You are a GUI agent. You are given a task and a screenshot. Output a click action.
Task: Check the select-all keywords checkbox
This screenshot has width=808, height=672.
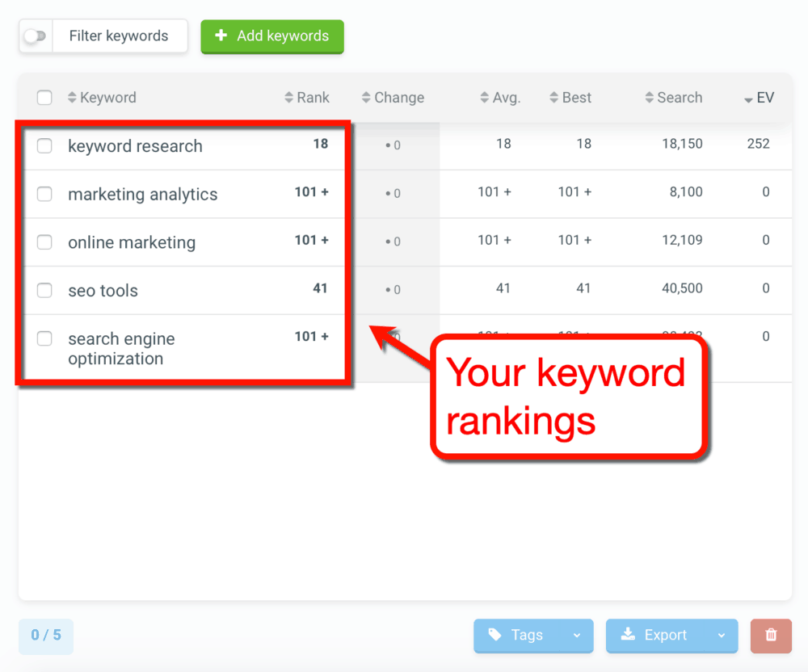(x=44, y=97)
